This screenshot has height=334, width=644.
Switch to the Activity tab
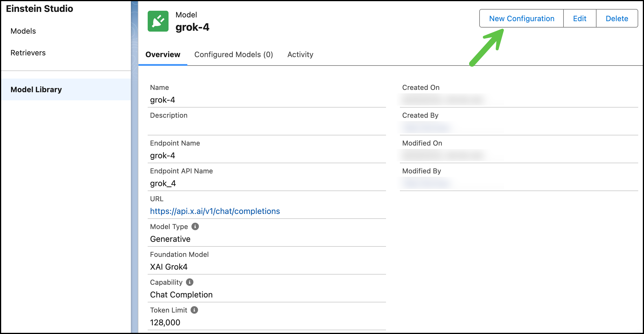pyautogui.click(x=300, y=55)
